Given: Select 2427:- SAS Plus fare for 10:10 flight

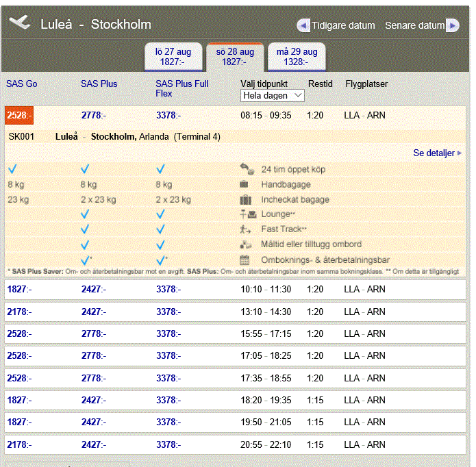Looking at the screenshot, I should pyautogui.click(x=94, y=289).
